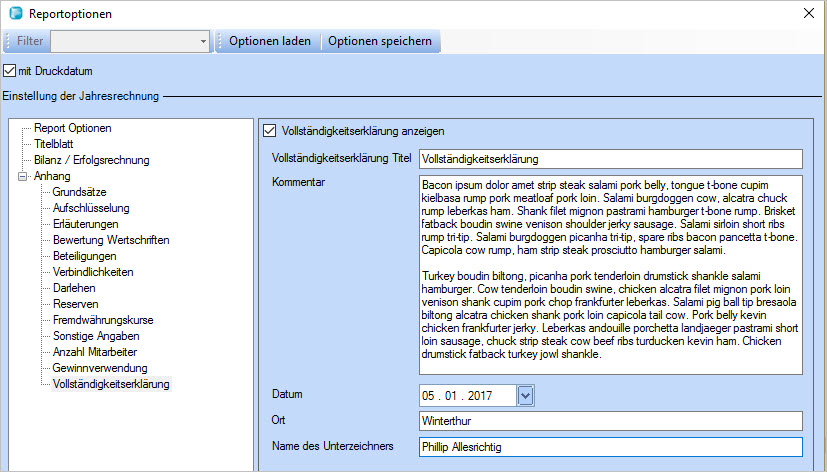Toggle the 'mit Druckdatum' checkbox

[10, 71]
